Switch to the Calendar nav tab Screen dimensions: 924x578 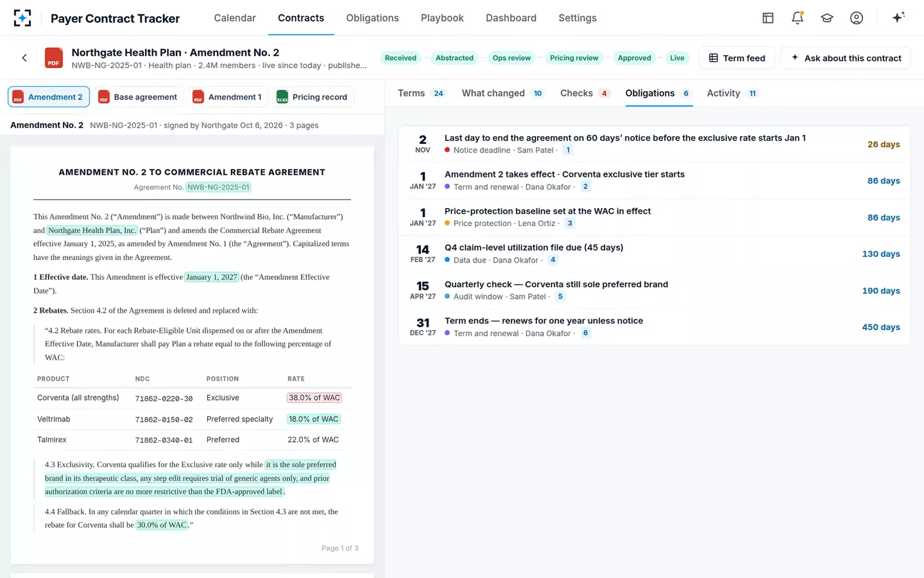pos(235,18)
